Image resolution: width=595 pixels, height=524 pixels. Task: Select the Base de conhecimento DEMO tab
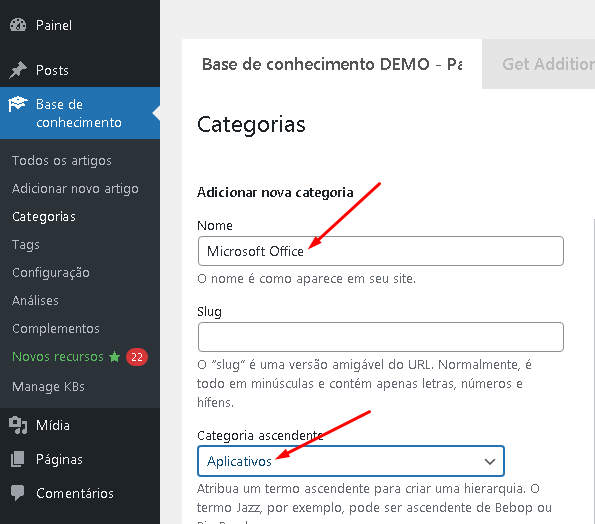pyautogui.click(x=332, y=64)
